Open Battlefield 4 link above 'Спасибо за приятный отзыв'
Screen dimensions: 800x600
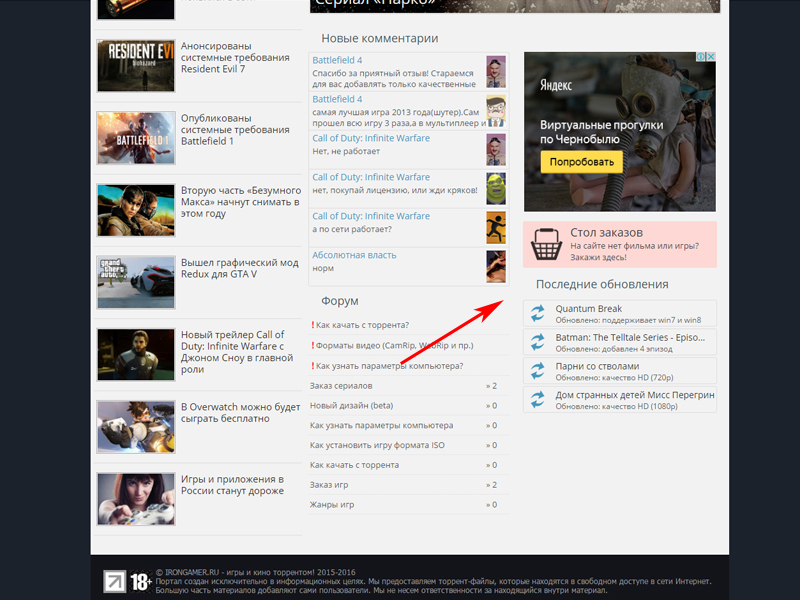tap(337, 60)
